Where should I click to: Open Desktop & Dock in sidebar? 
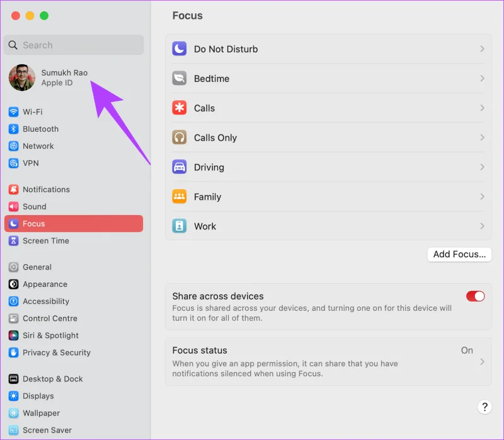[x=74, y=379]
